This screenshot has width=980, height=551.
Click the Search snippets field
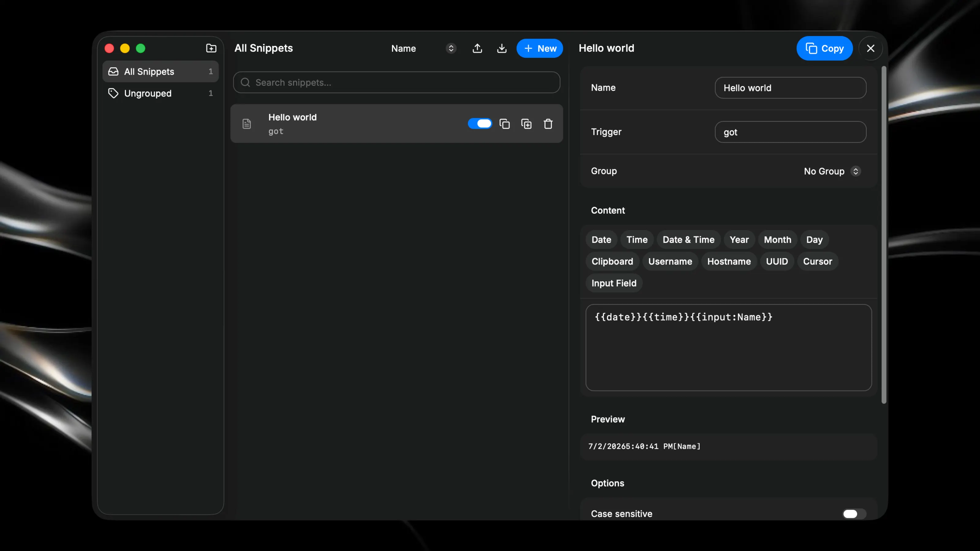pos(396,82)
